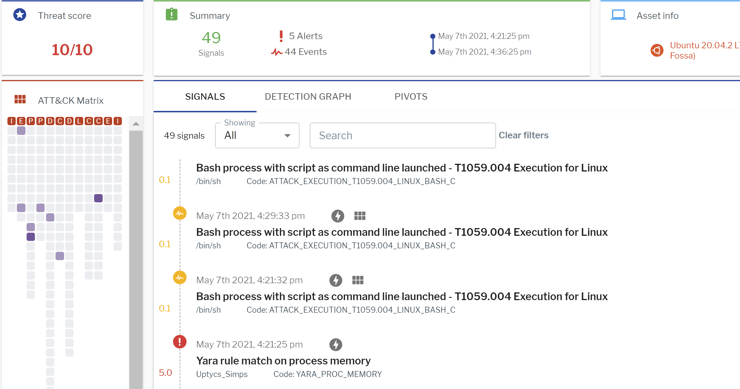Screen dimensions: 740x389
Task: Open the Yara rule match on process memory signal
Action: (283, 361)
